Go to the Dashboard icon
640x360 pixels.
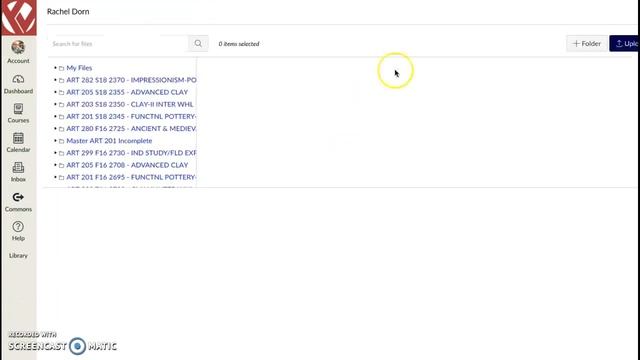18,79
